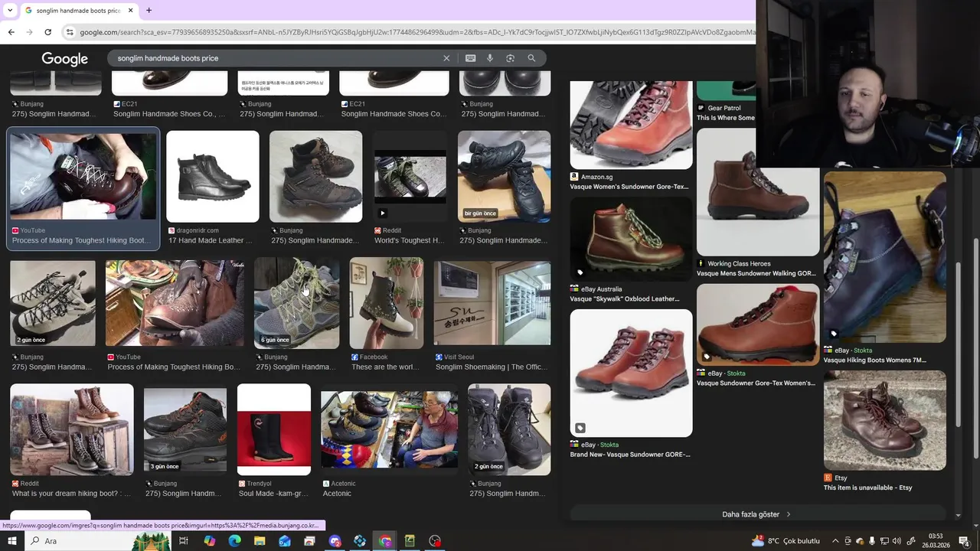Open the notification center
Screen dimensions: 980x551
point(964,541)
